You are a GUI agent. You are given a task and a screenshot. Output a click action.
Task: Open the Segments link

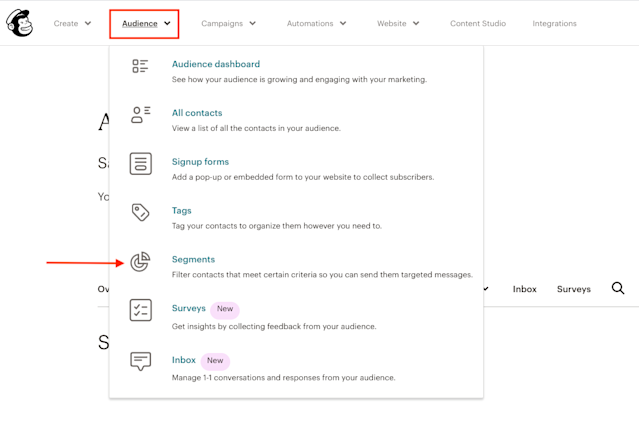tap(193, 259)
